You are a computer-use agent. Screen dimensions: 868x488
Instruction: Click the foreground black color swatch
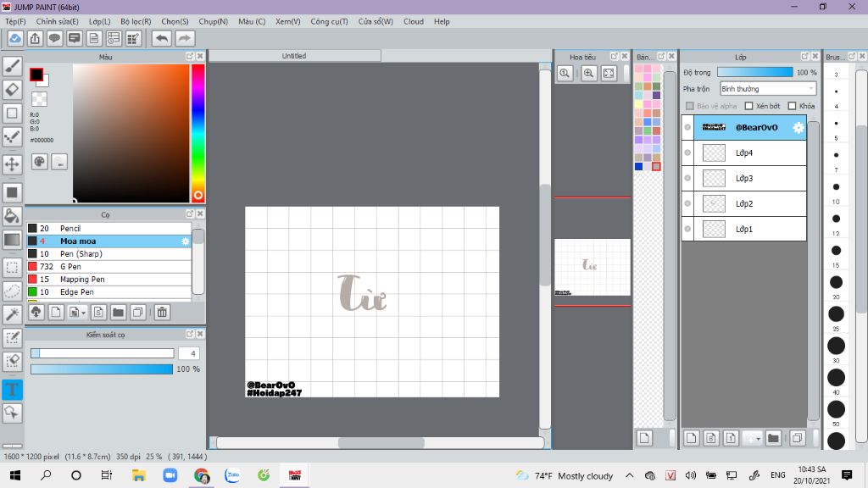coord(36,75)
